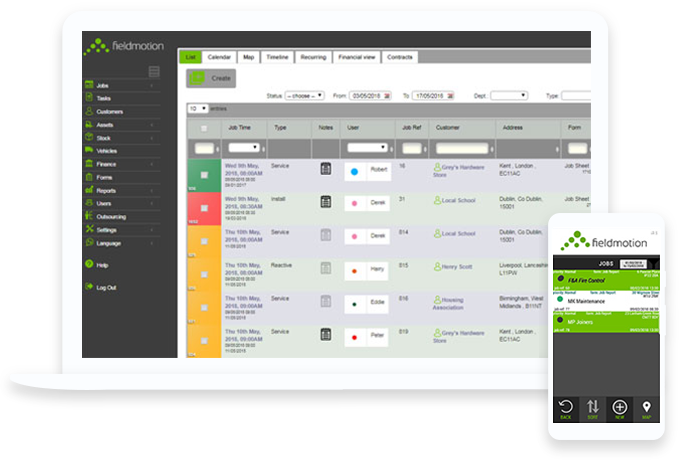This screenshot has height=460, width=680.
Task: Select the Assets sidebar icon
Action: (89, 124)
